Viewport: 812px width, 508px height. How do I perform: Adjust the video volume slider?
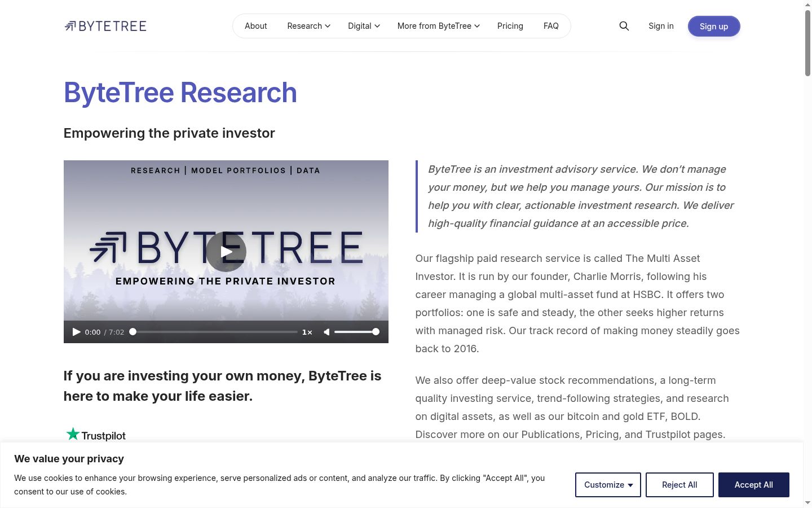tap(356, 332)
